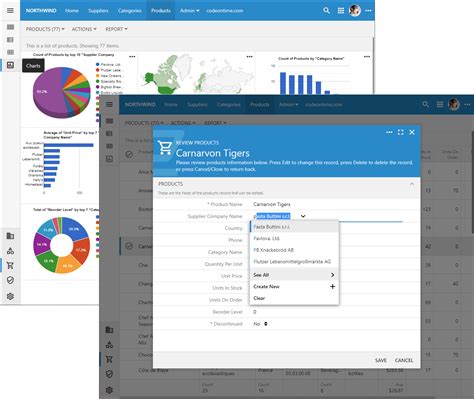Open more options dots in back window header
The height and width of the screenshot is (399, 474).
pyautogui.click(x=368, y=11)
